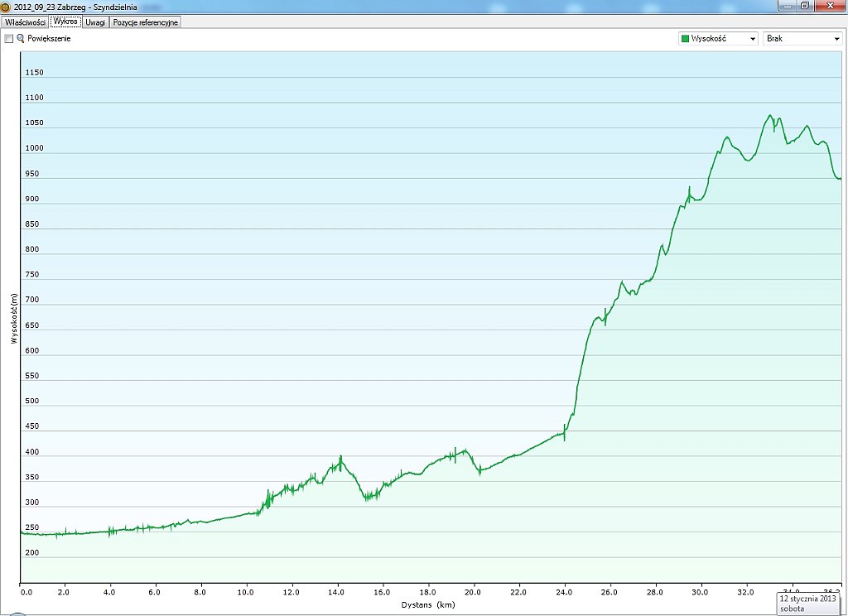Click the 0.0 km label on distance axis

(26, 593)
